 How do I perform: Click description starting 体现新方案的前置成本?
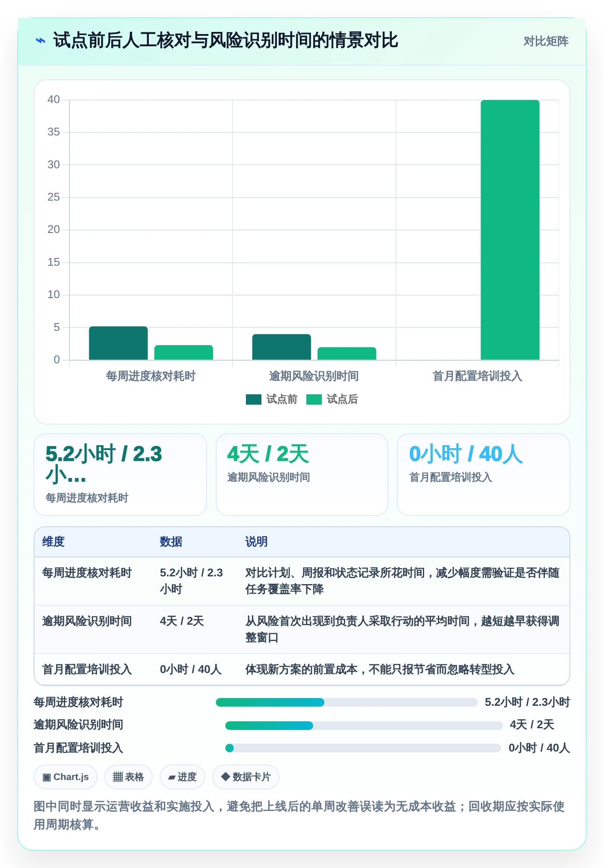click(380, 670)
